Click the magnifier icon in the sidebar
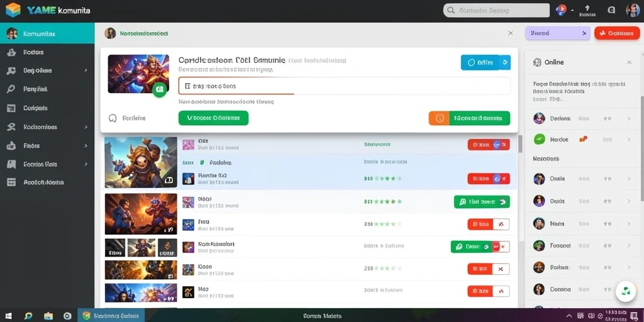The width and height of the screenshot is (644, 322). (x=11, y=89)
